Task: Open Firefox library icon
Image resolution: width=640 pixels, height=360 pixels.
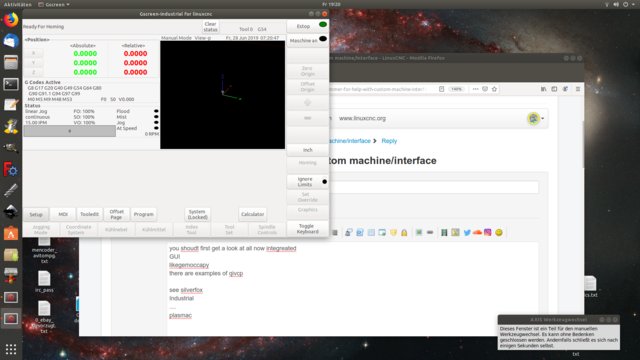Action: (x=543, y=89)
